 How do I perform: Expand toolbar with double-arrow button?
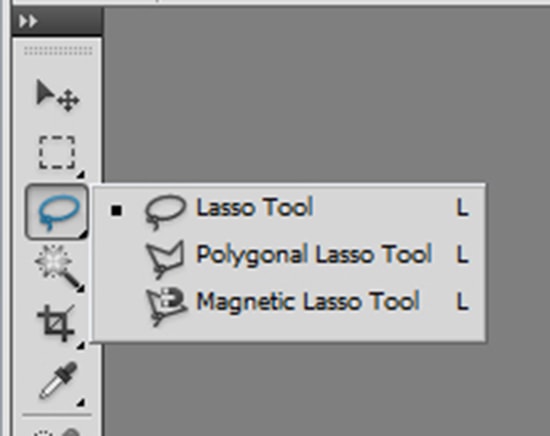coord(28,22)
